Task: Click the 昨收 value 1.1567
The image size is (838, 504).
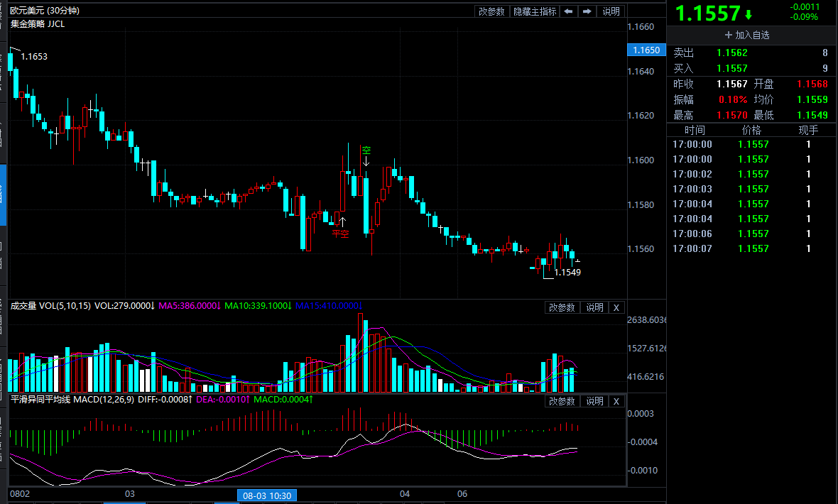Action: (731, 84)
